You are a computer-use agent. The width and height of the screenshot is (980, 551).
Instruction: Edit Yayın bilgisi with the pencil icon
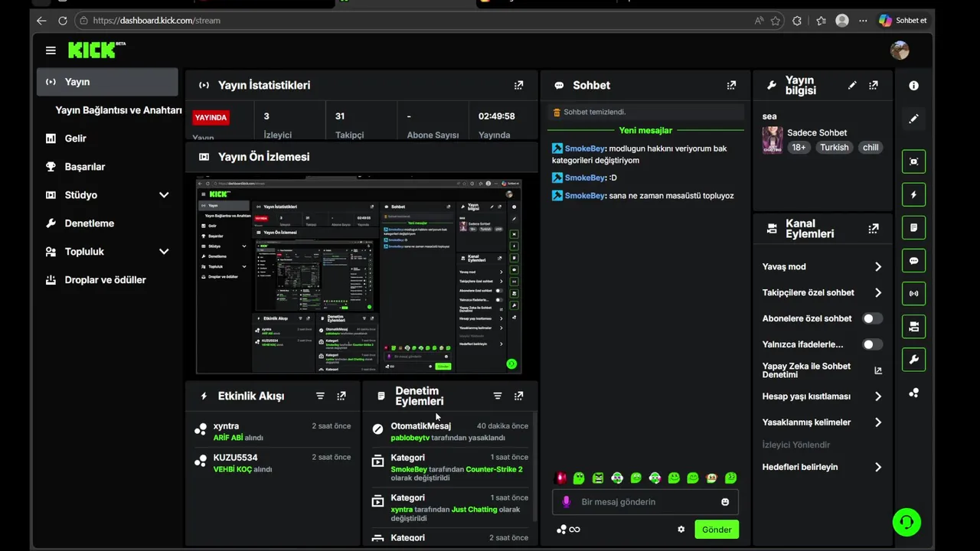(x=852, y=86)
